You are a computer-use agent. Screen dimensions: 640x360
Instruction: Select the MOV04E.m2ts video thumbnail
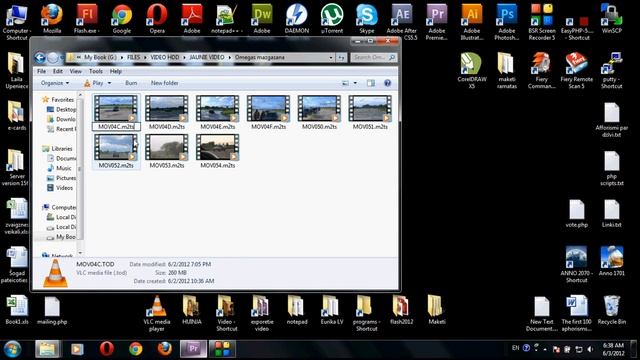[218, 109]
